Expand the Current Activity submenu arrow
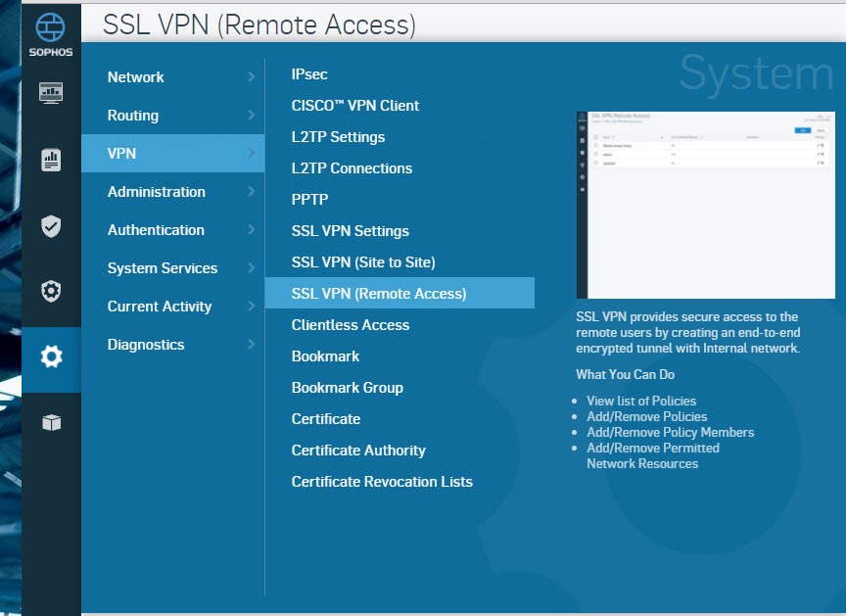Screen dimensions: 846x616 (x=252, y=307)
